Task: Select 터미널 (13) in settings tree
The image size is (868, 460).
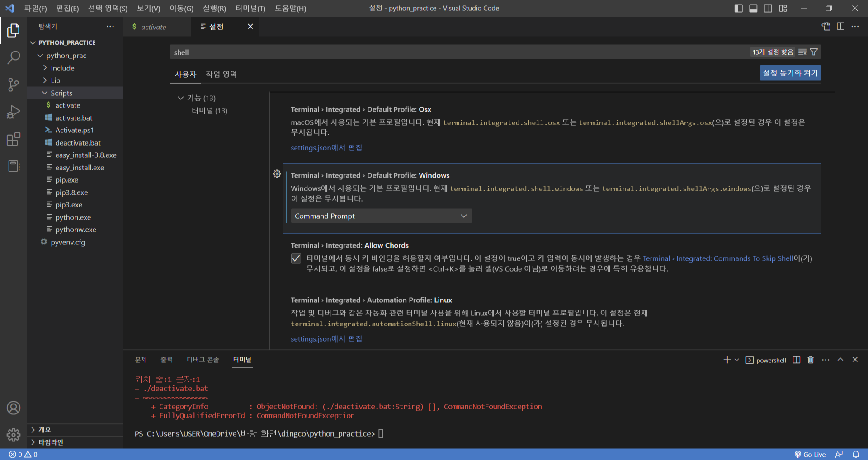Action: point(209,111)
